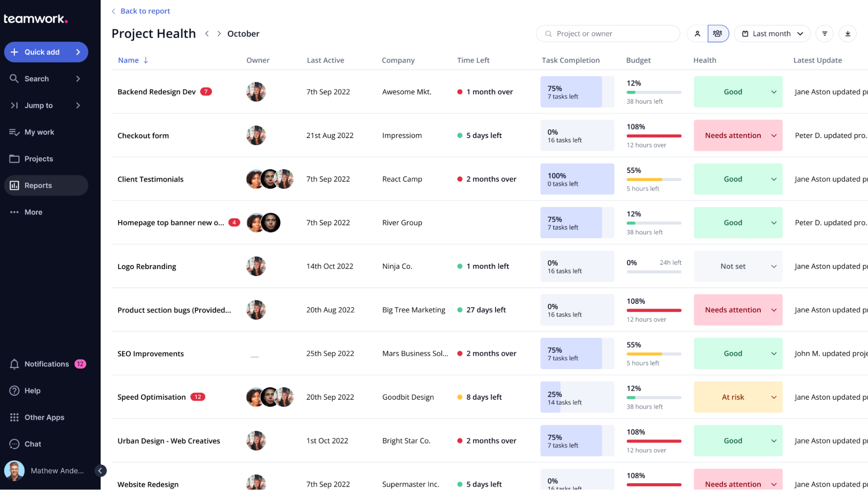
Task: Go Back to report
Action: 140,11
